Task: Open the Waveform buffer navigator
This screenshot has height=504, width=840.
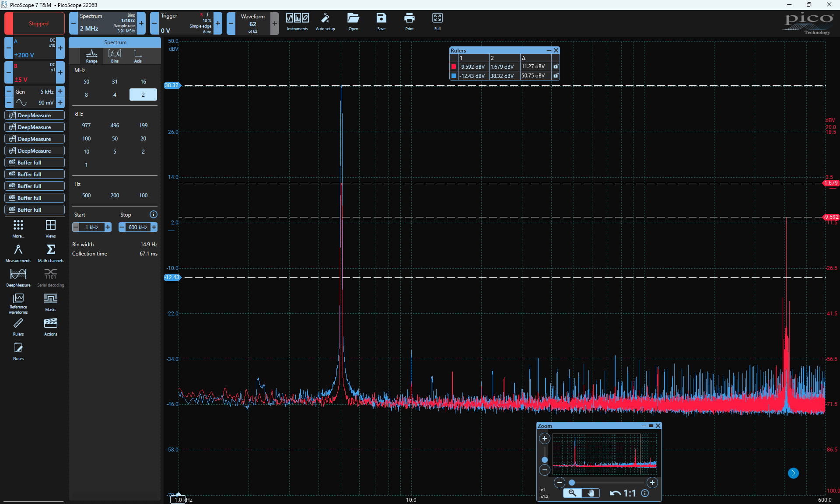Action: [253, 24]
